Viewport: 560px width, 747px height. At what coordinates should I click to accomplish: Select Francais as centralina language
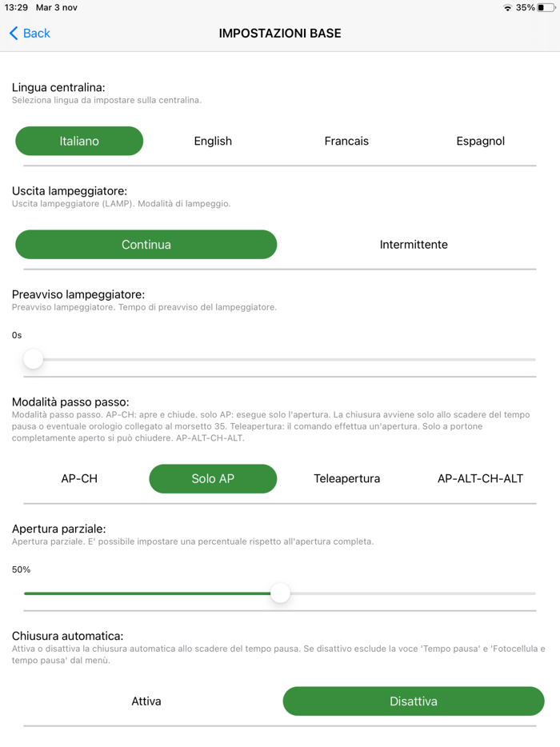tap(346, 141)
